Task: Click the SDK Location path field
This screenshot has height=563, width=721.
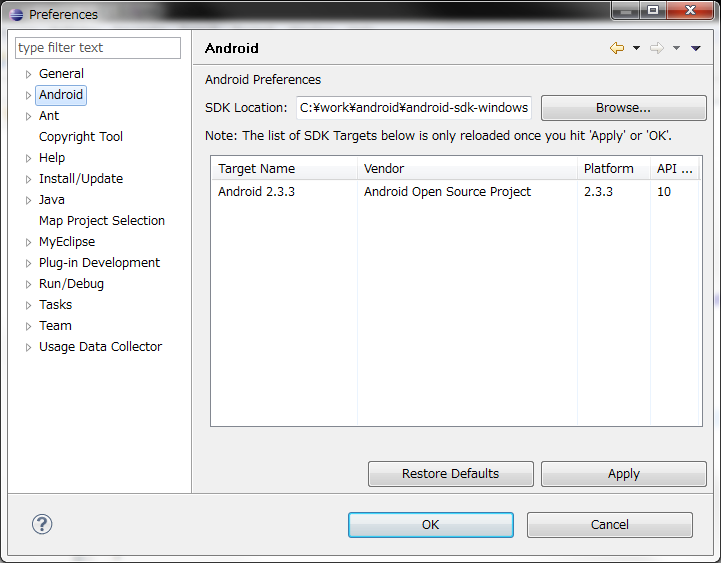Action: click(x=414, y=108)
